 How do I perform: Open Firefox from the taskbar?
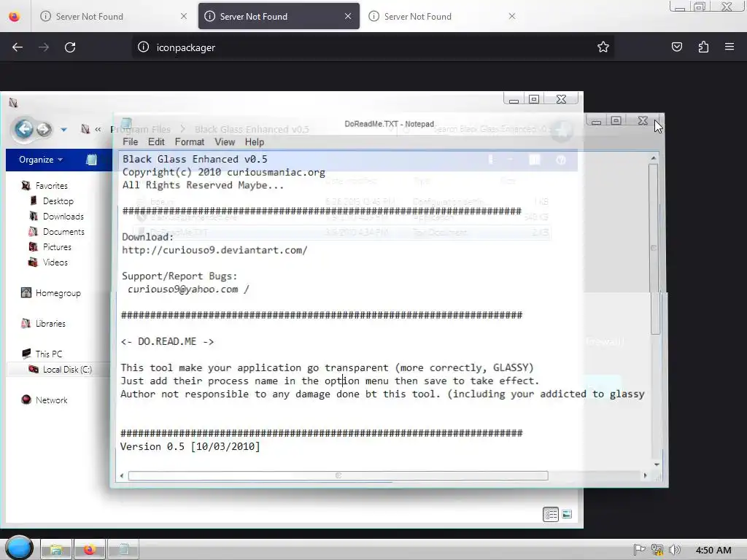pos(90,550)
